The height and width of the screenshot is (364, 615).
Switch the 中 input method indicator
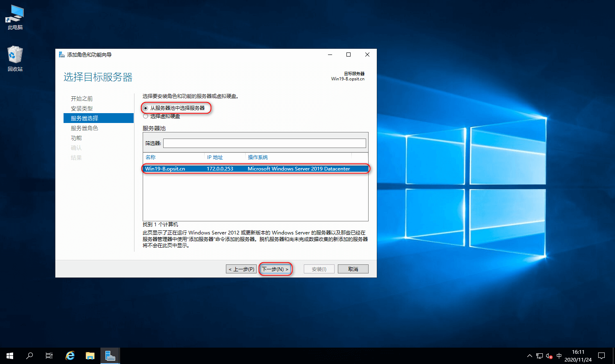tap(559, 356)
